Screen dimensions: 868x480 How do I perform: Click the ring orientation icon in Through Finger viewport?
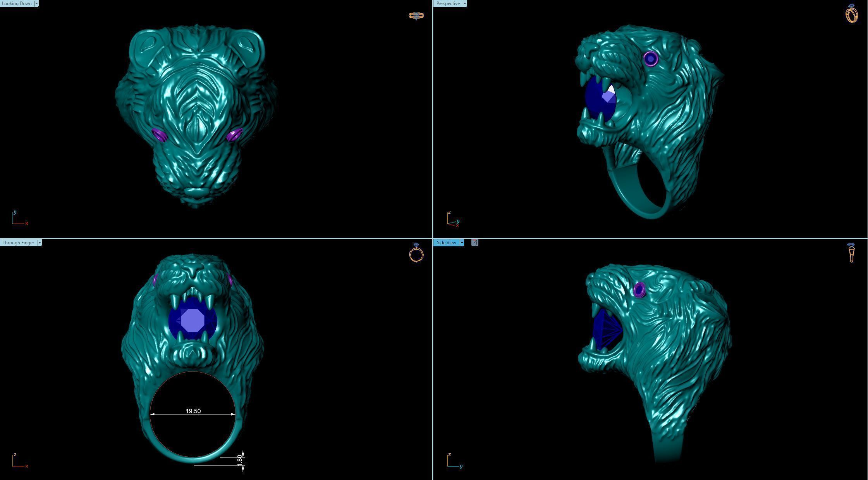tap(416, 253)
